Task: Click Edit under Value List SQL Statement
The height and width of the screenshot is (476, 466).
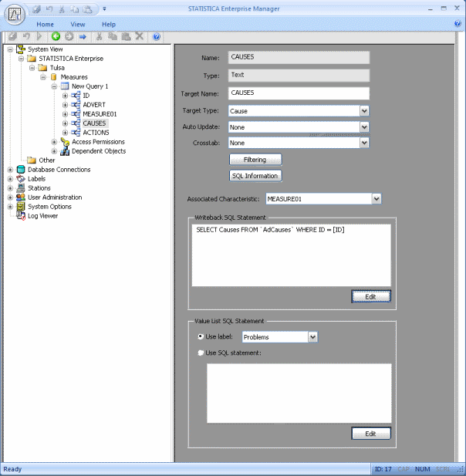Action: 371,434
